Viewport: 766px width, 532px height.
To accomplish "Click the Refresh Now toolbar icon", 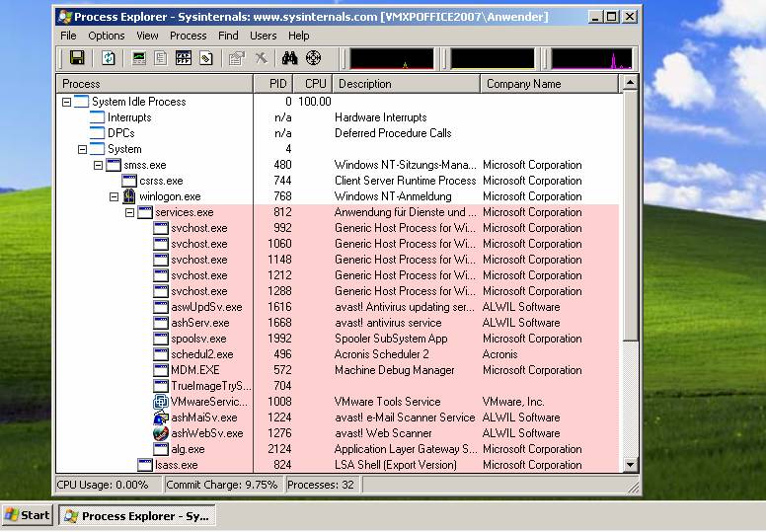I will (109, 58).
